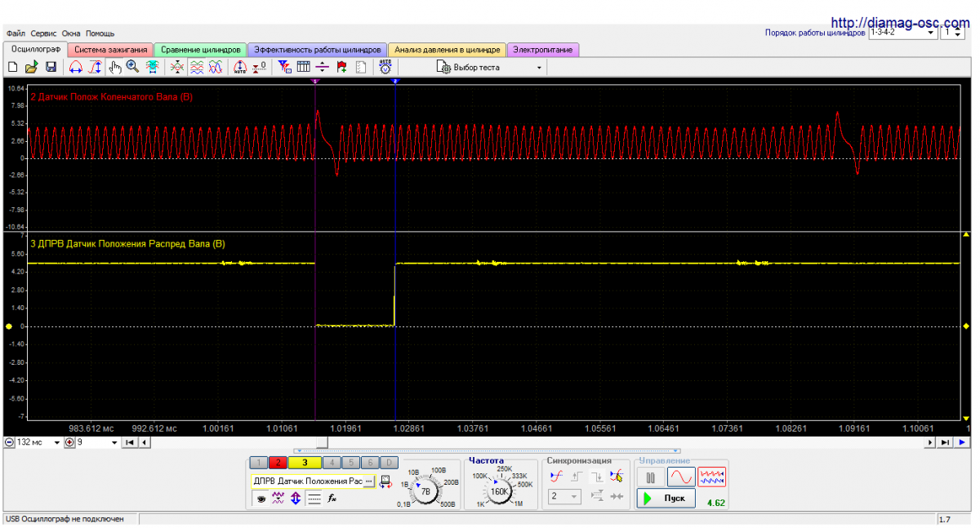The image size is (980, 528).
Task: Click the auto settings gear icon
Action: (386, 67)
